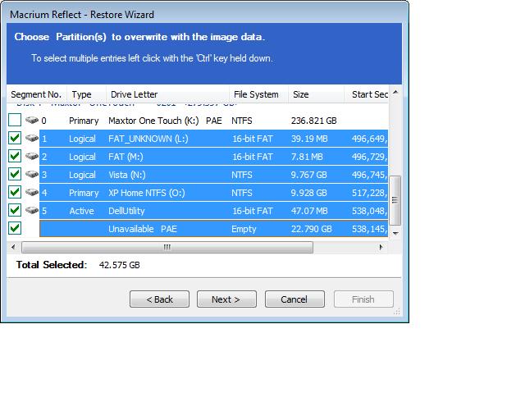Click the drive icon for FAT_UNKNOWN (L:)
Screen dimensions: 525x420
coord(32,138)
